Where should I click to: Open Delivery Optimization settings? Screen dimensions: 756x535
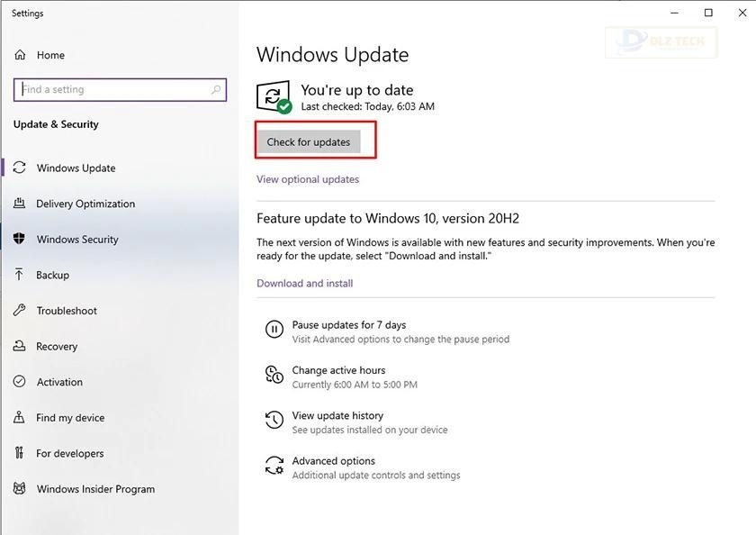click(x=85, y=204)
